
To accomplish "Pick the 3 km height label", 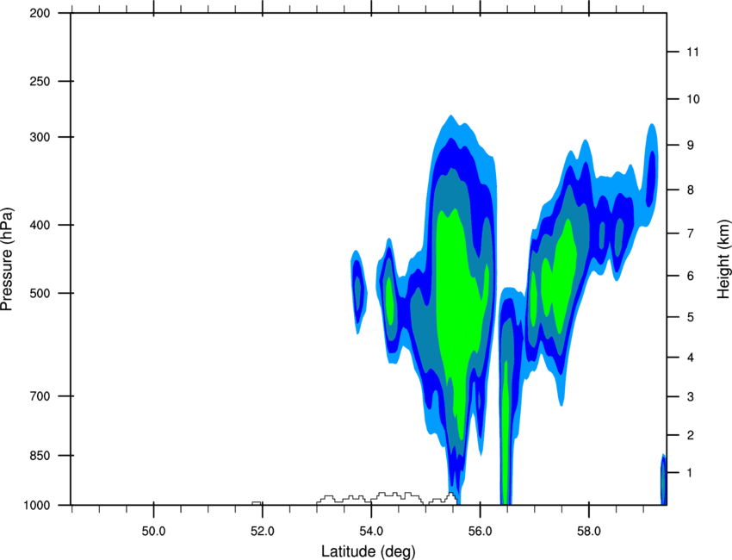I will [691, 397].
